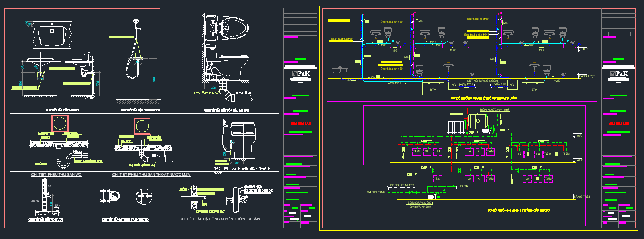Click the 'ĐỒNG HỒ NƯỚC' water meter label
Image resolution: width=644 pixels, height=239 pixels.
(403, 184)
